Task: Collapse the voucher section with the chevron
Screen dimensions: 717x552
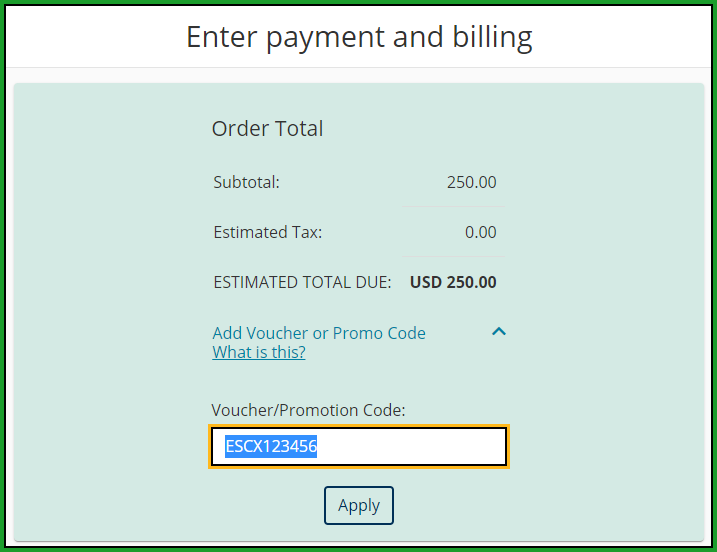Action: [499, 332]
